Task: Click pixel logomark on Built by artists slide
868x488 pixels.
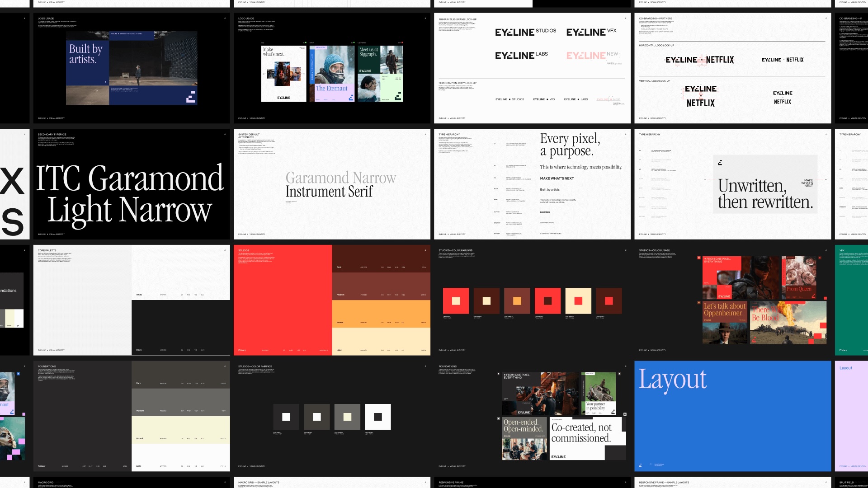Action: pyautogui.click(x=191, y=97)
